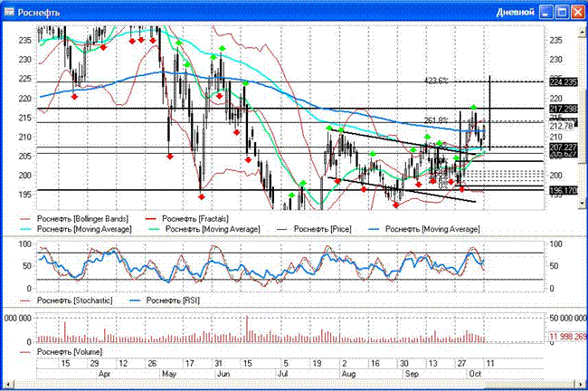
Task: Select the RSI legend entry
Action: pos(165,300)
